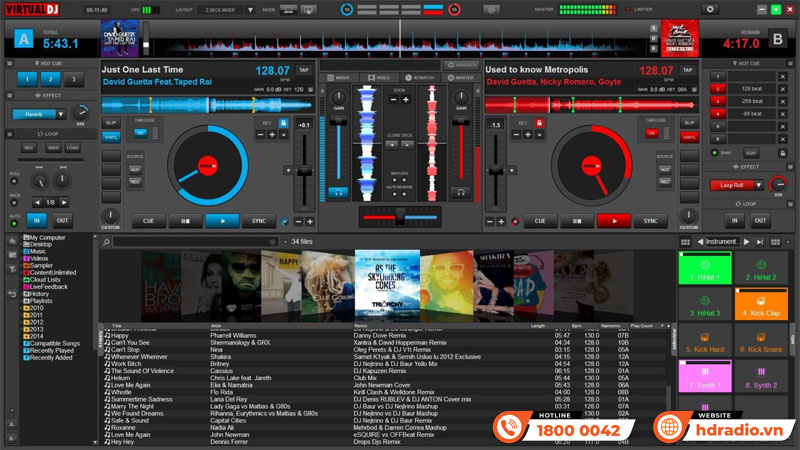Click the deck B indicator button
Viewport: 800px width, 450px height.
pyautogui.click(x=778, y=39)
